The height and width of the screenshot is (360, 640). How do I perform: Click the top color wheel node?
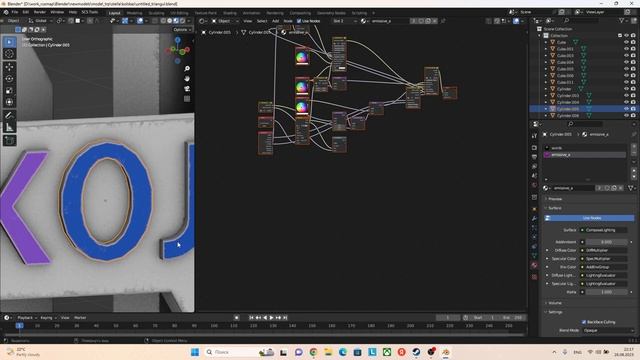302,57
